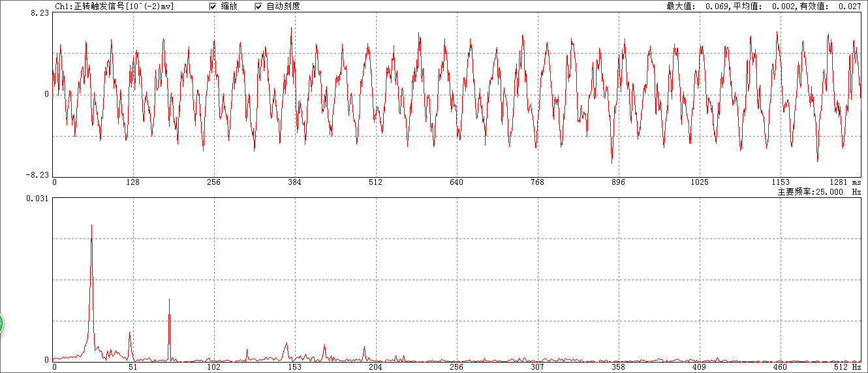Click the highest waveform peak near 384 ms
This screenshot has height=373, width=868.
(x=291, y=29)
